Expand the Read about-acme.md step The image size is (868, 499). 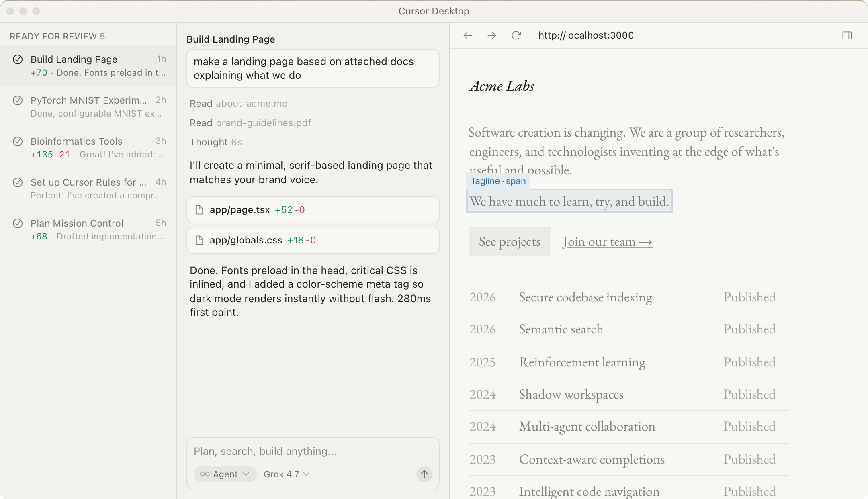coord(239,104)
